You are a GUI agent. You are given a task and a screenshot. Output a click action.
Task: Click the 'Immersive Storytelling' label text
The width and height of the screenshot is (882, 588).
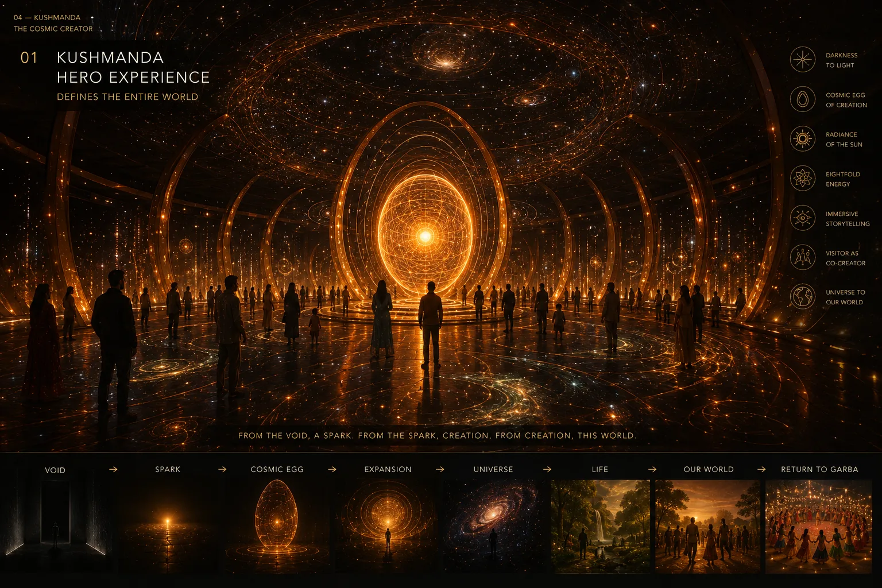pos(848,219)
